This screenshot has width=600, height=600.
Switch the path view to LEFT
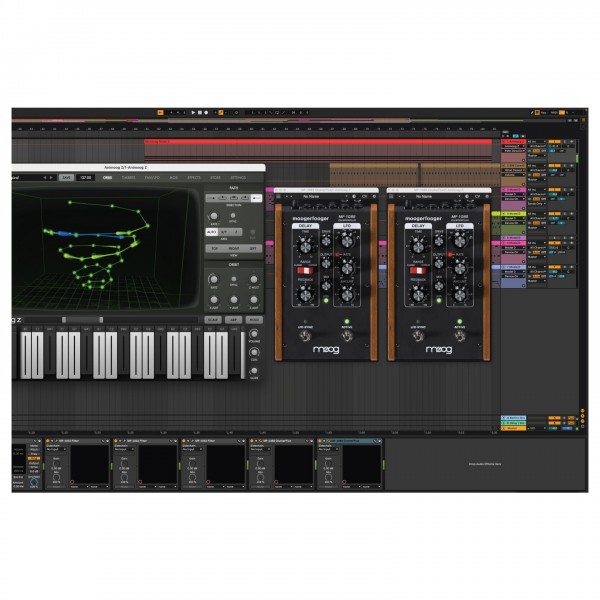253,248
